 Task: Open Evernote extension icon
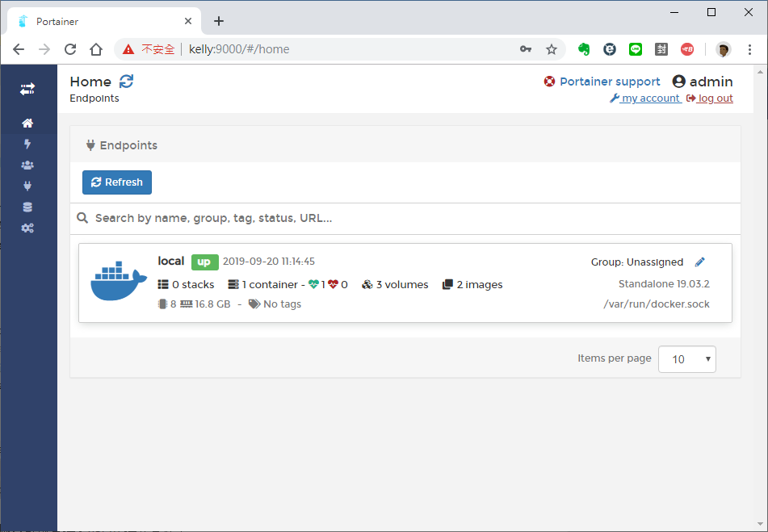(x=583, y=49)
